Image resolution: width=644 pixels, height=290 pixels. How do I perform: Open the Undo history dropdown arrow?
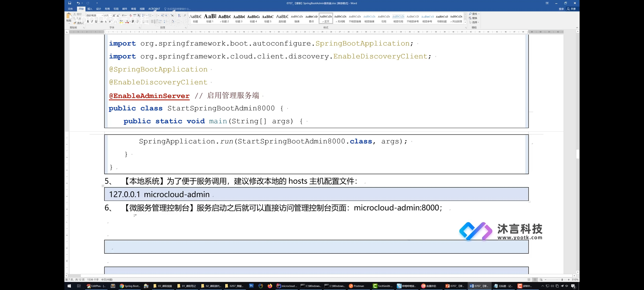tap(82, 3)
